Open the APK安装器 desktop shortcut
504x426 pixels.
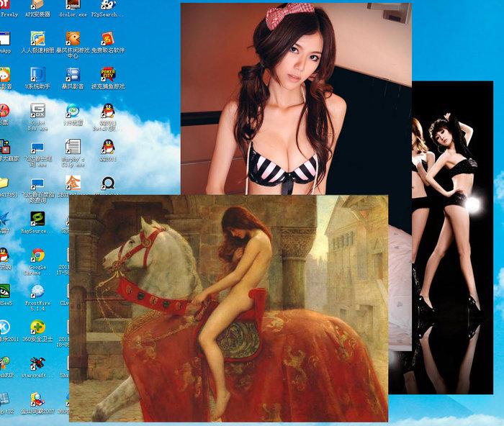(x=38, y=4)
